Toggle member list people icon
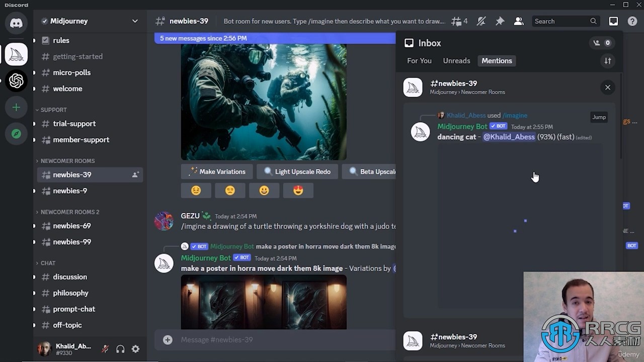Screen dimensions: 644x362 click(x=518, y=21)
